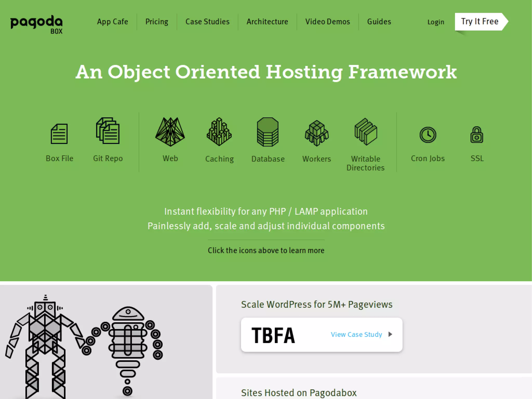Image resolution: width=532 pixels, height=399 pixels.
Task: Click the View Case Study link
Action: tap(356, 334)
